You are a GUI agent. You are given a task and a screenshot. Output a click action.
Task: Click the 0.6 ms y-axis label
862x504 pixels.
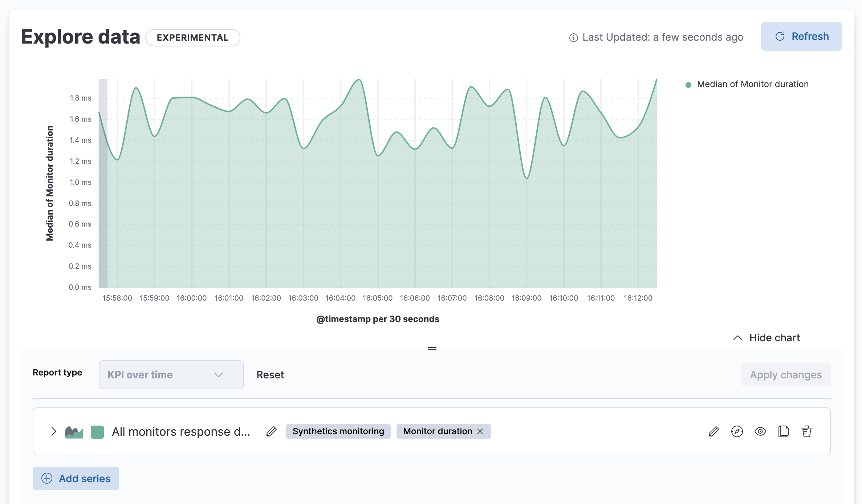pos(80,224)
